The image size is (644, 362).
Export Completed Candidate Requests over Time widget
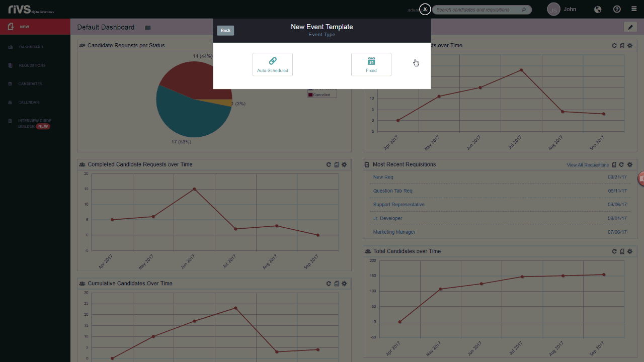click(x=337, y=164)
